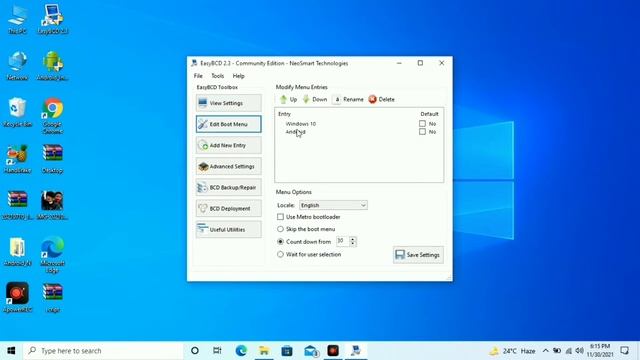Open Task View on taskbar
This screenshot has width=640, height=360.
point(218,351)
